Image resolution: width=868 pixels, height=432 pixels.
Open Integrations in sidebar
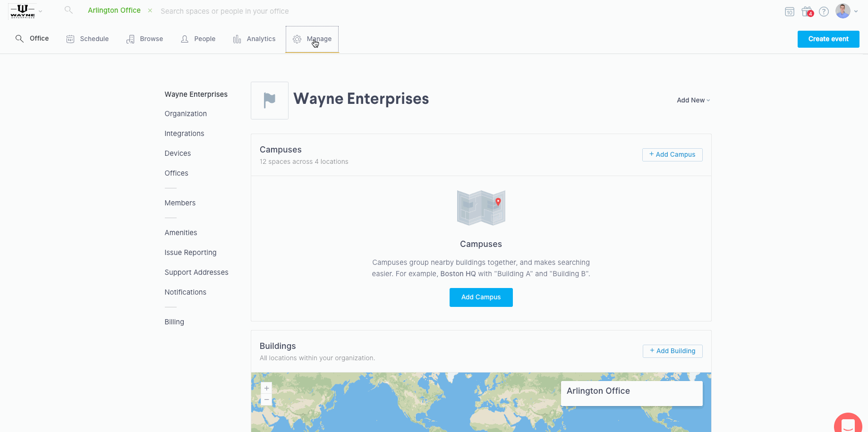click(x=184, y=134)
